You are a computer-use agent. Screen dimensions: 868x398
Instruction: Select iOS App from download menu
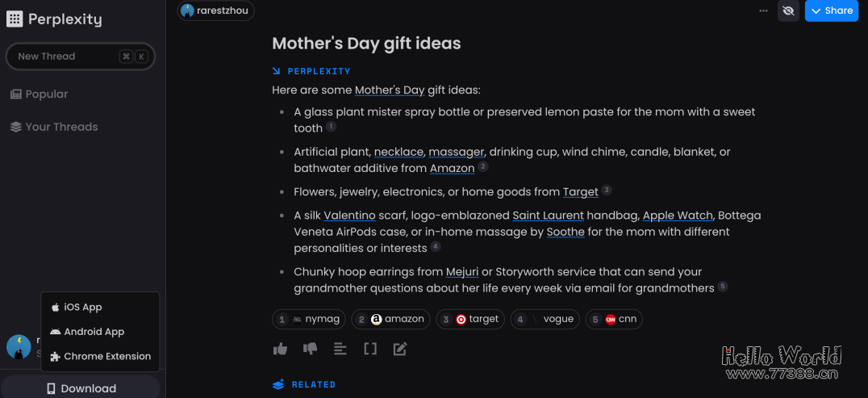pos(82,307)
